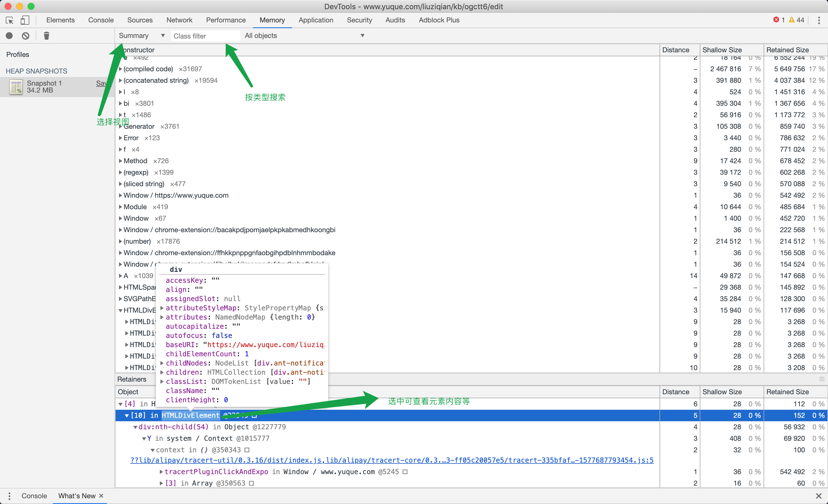The height and width of the screenshot is (504, 828).
Task: Switch to the Network tab
Action: (179, 20)
